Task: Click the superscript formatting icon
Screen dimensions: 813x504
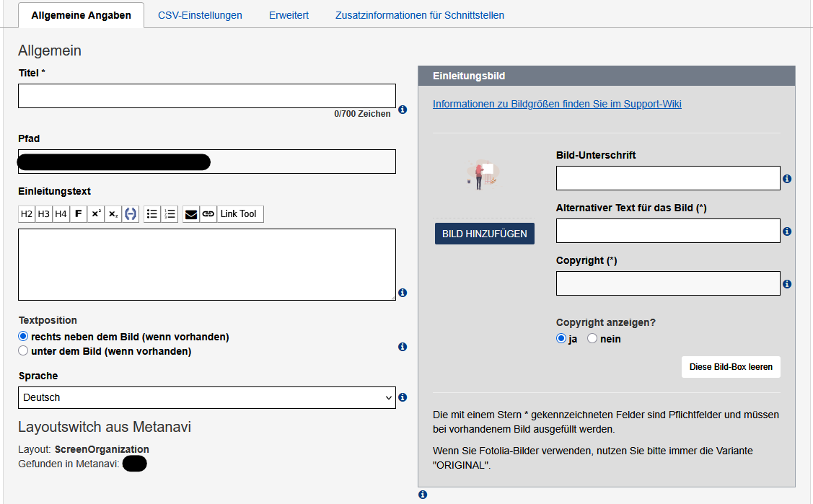Action: 96,214
